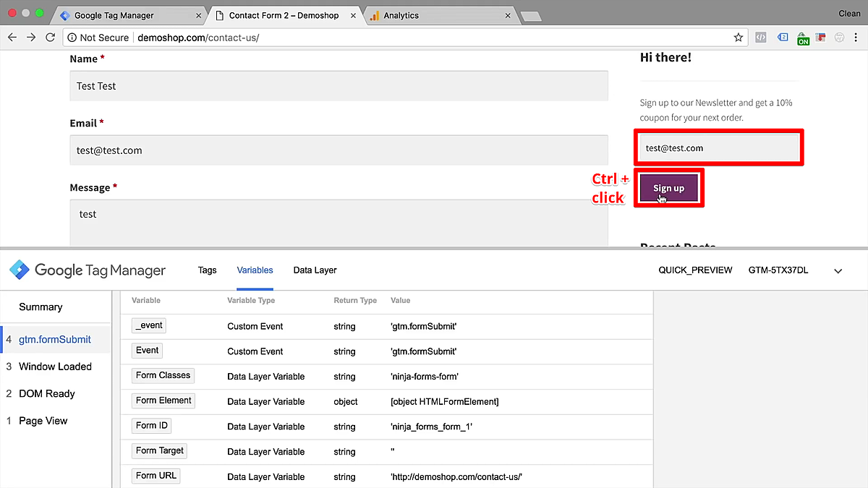
Task: Click the 'http://demoshop.com/contact-us/' value
Action: coord(456,477)
